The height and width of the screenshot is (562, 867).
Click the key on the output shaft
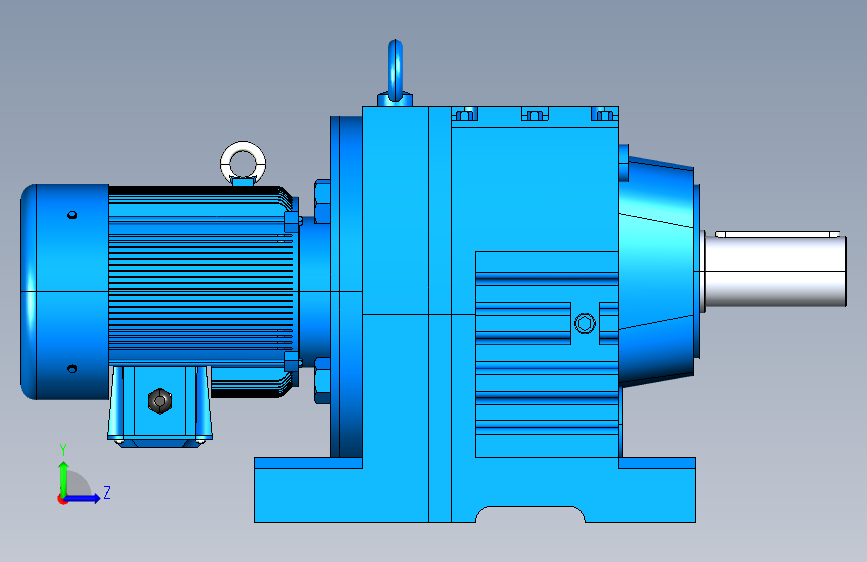coord(777,235)
